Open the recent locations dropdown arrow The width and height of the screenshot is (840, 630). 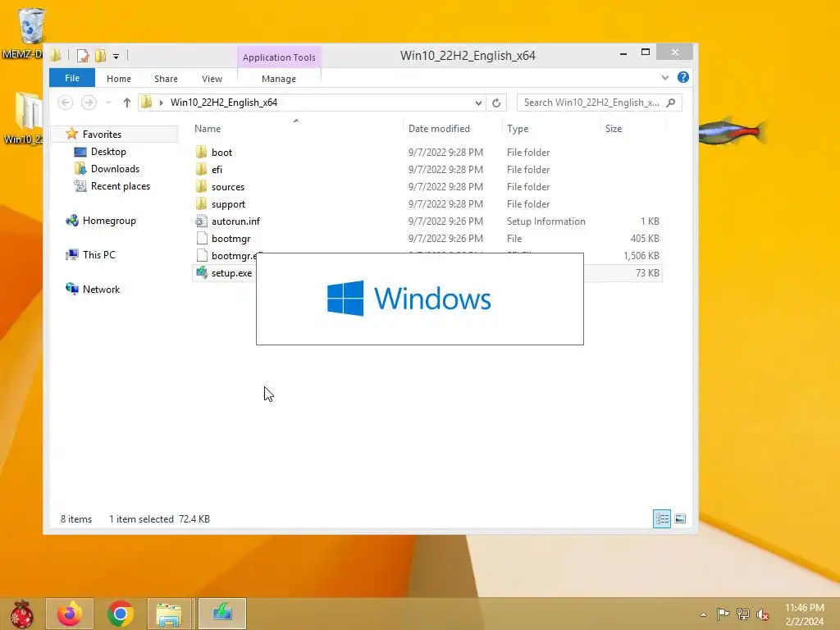[108, 103]
